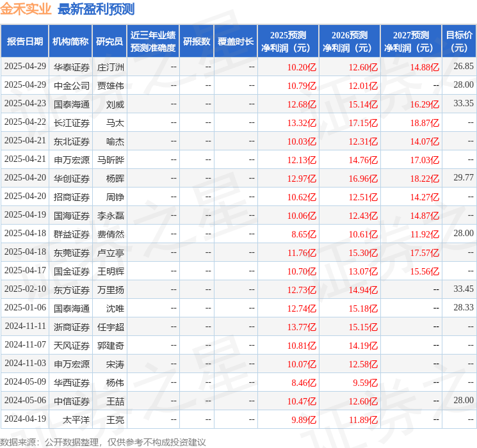Click the 2025预测净利润 header
The width and height of the screenshot is (477, 448).
click(288, 42)
